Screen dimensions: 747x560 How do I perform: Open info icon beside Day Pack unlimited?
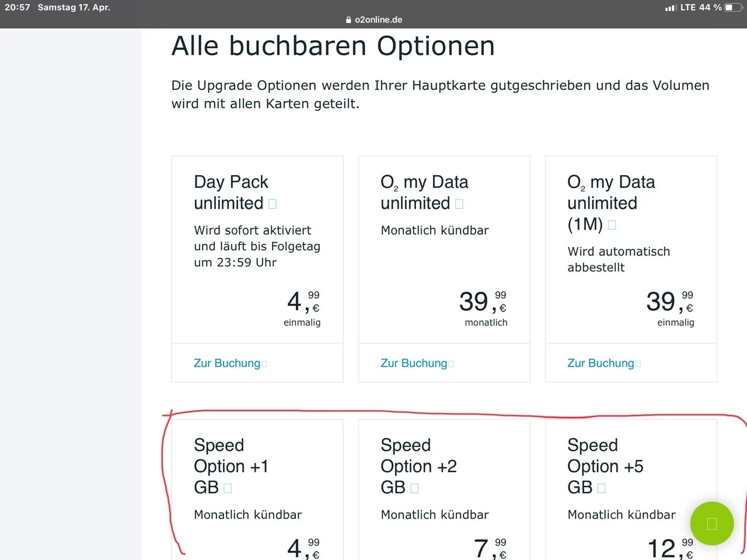click(x=273, y=204)
